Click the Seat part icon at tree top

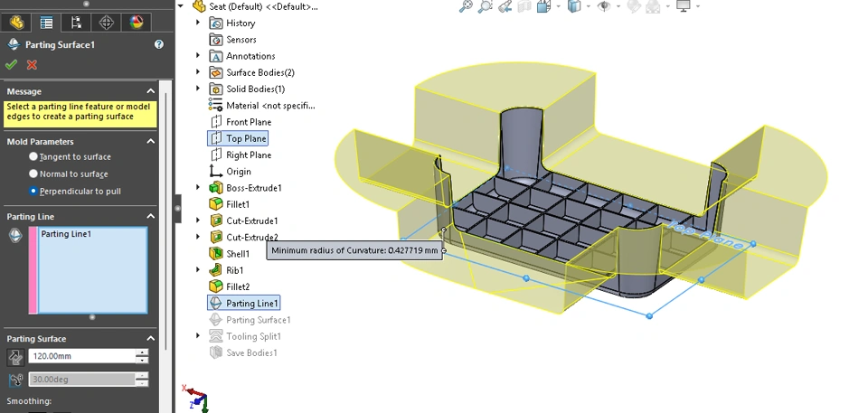(199, 6)
